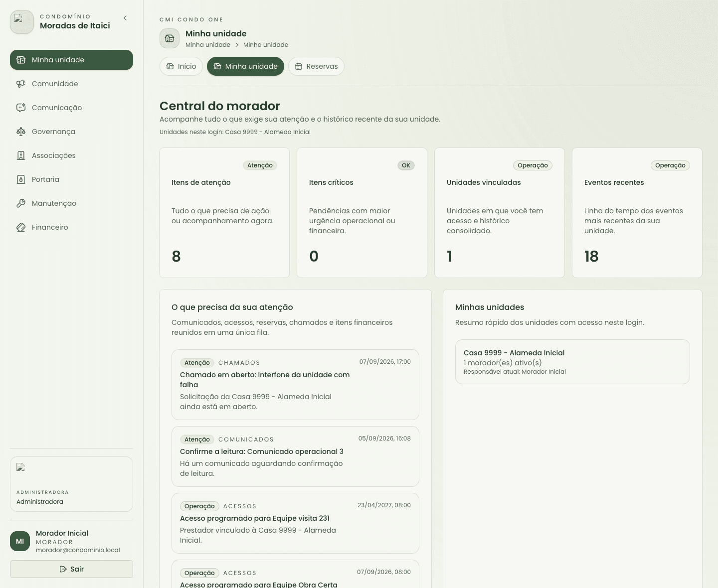The height and width of the screenshot is (588, 718).
Task: Open Confirme a leitura: Comunicado operacional 3
Action: (x=295, y=456)
